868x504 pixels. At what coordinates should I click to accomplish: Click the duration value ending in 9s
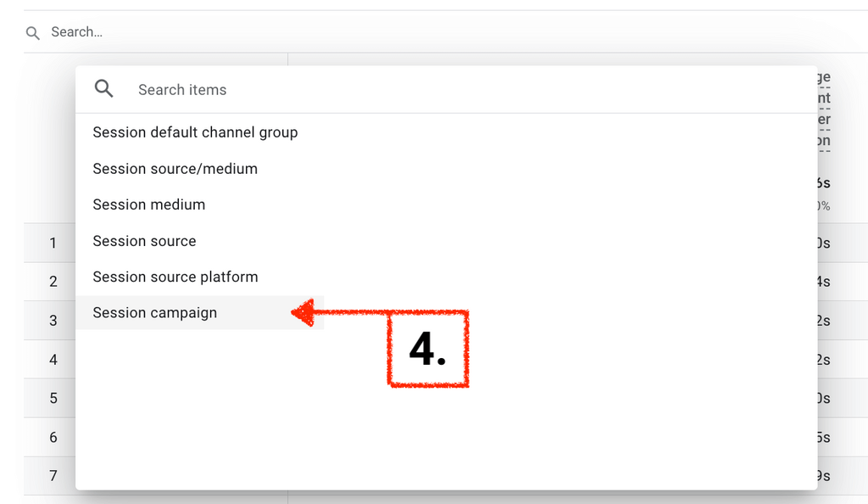823,476
